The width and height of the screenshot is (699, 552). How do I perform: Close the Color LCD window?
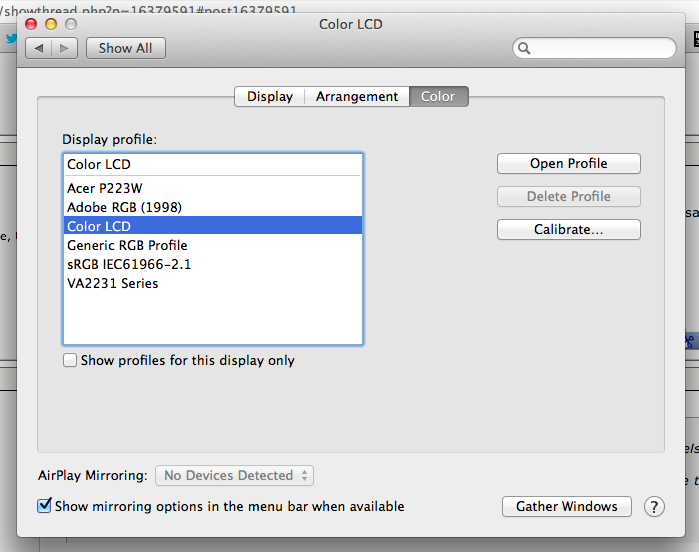(x=31, y=24)
